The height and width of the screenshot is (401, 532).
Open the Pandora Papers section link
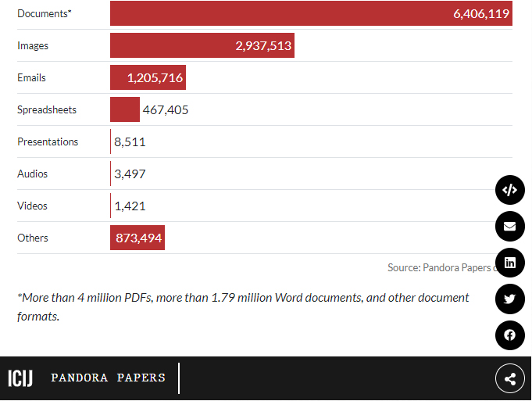(108, 378)
